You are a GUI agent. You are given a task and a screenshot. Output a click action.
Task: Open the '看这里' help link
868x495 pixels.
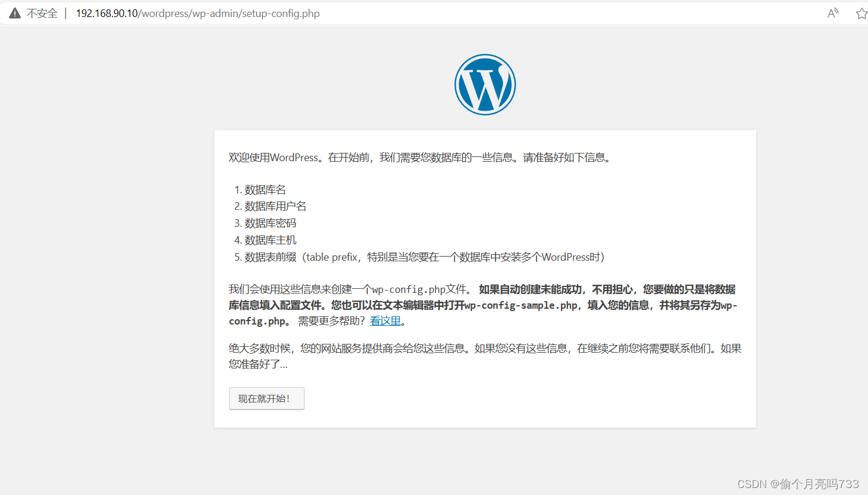385,321
